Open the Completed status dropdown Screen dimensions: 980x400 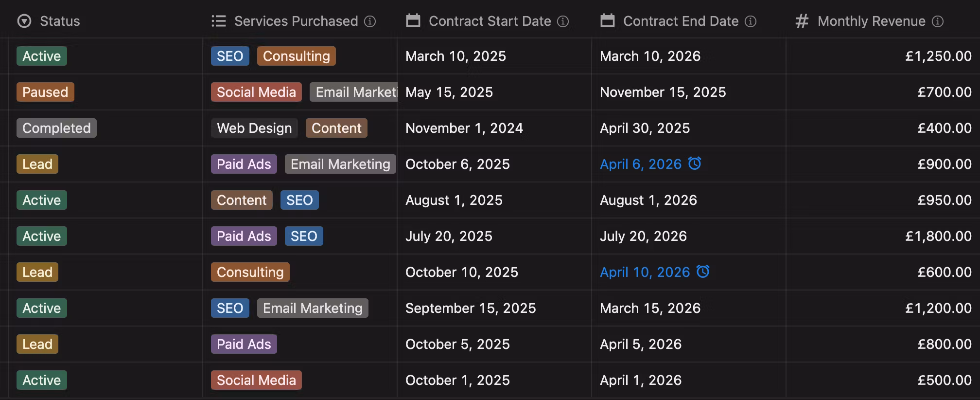pyautogui.click(x=56, y=128)
